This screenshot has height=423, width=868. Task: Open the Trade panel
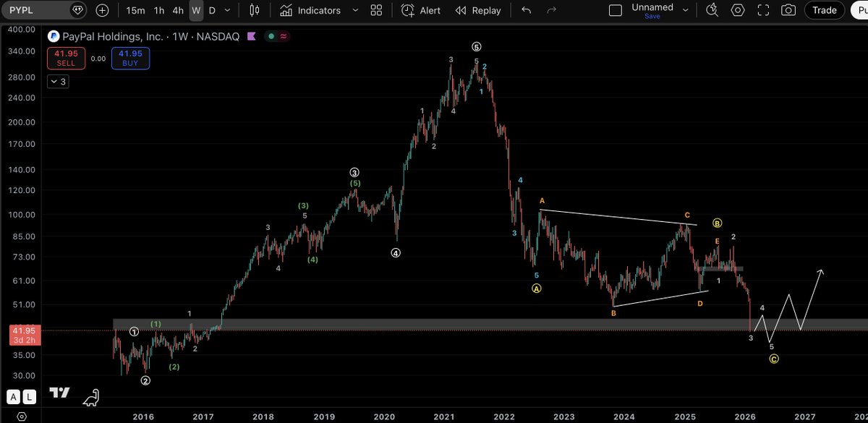tap(824, 10)
